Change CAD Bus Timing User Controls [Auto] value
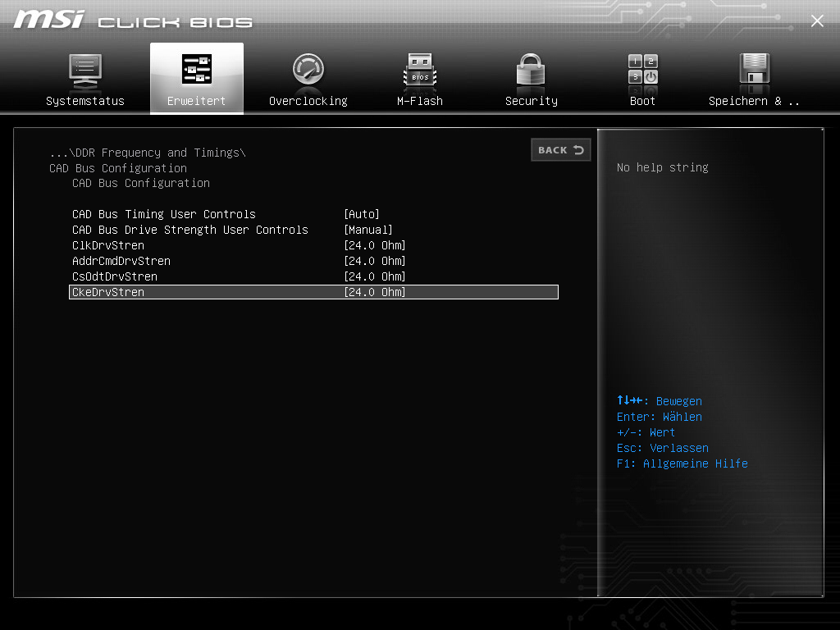 click(362, 214)
